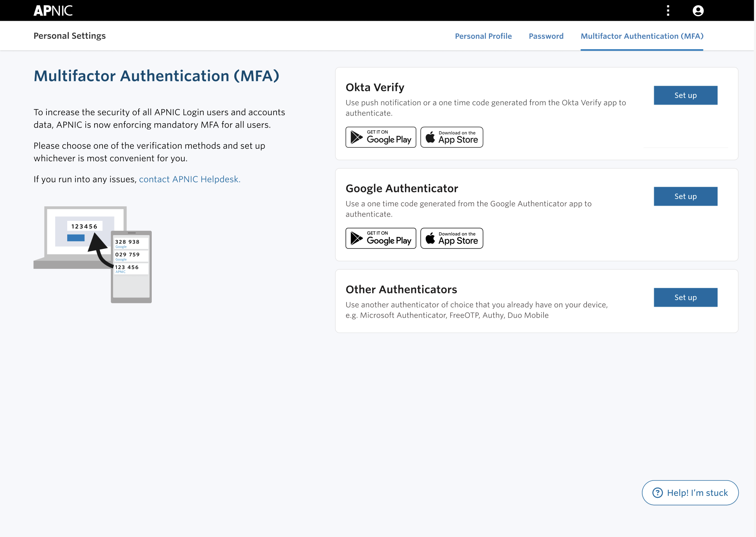Open the three-dot more options menu
Viewport: 756px width, 537px height.
[x=668, y=10]
